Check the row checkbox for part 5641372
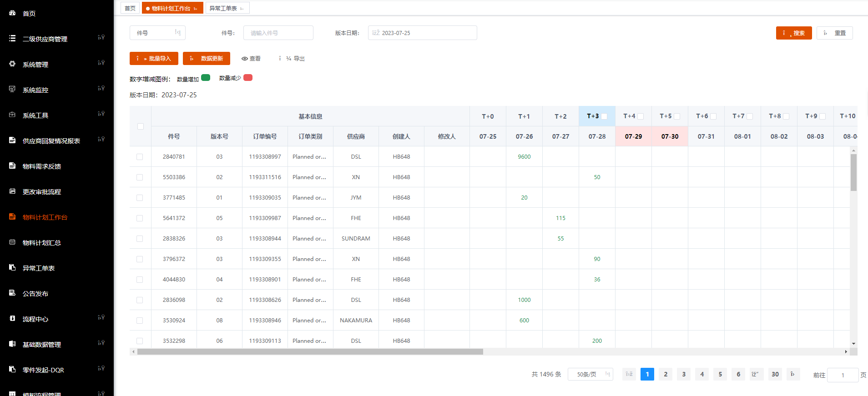The width and height of the screenshot is (868, 396). (x=140, y=218)
